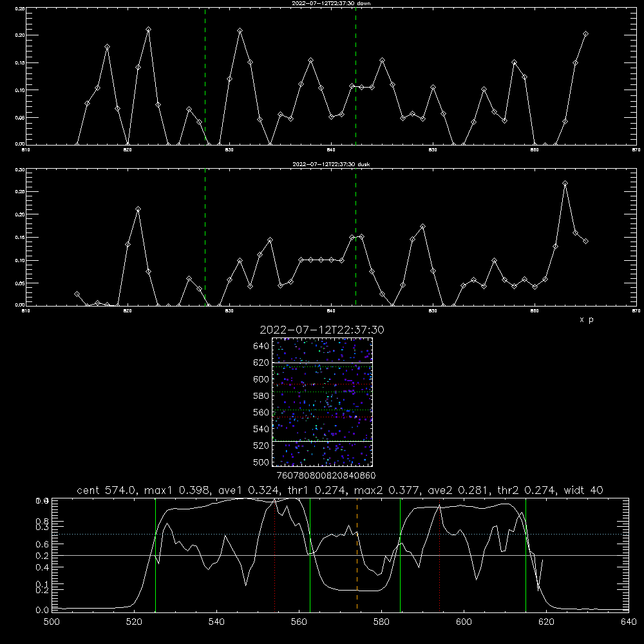
Task: Click the 'x p' label below dusk plot
Action: click(587, 319)
